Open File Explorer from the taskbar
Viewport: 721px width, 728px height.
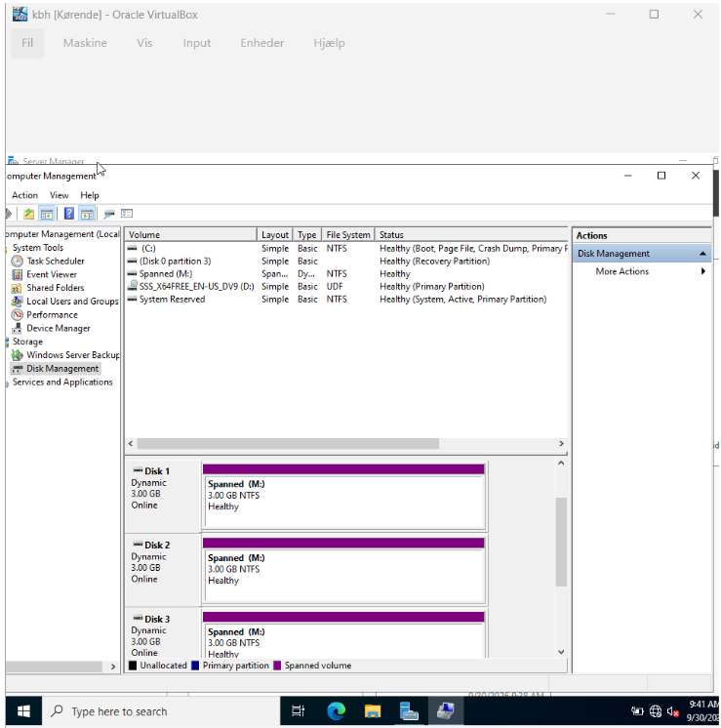(373, 711)
